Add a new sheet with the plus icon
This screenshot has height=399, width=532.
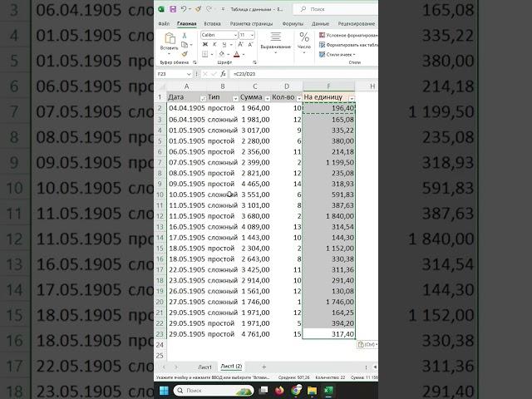[264, 367]
